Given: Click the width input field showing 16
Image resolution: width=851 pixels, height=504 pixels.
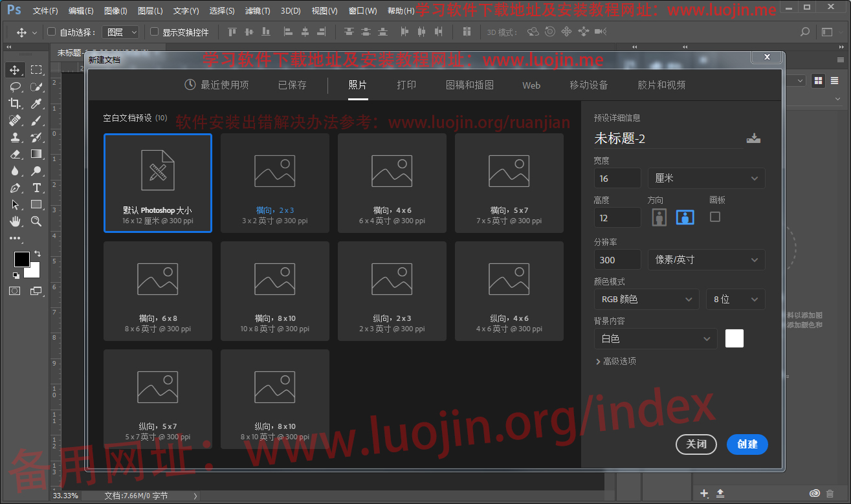Looking at the screenshot, I should [x=617, y=178].
